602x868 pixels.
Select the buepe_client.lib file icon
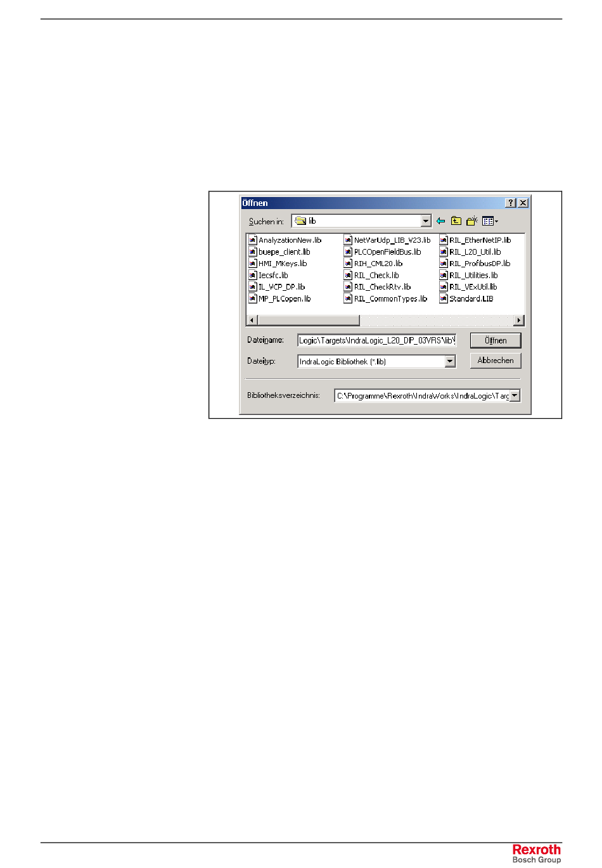click(x=253, y=252)
